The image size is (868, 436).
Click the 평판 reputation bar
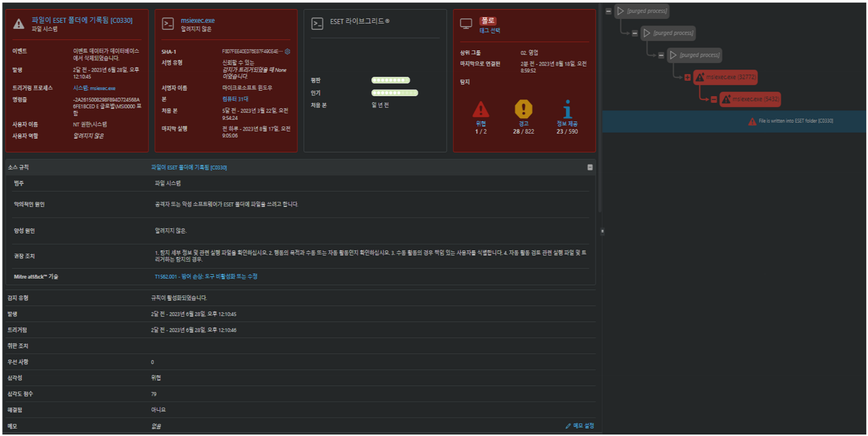coord(390,80)
